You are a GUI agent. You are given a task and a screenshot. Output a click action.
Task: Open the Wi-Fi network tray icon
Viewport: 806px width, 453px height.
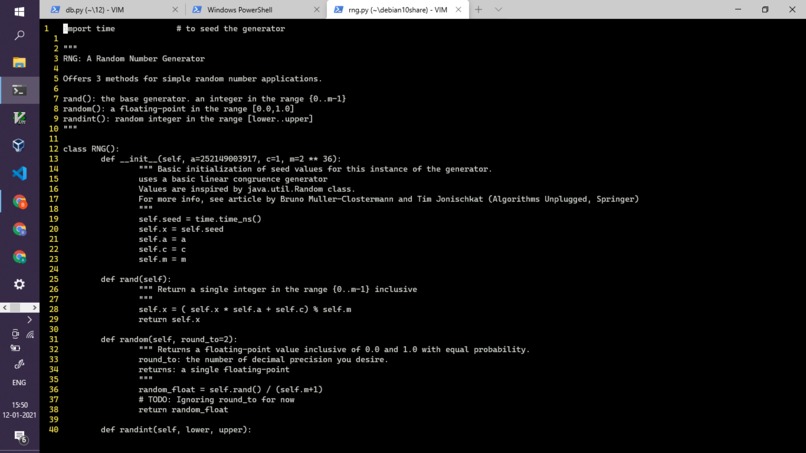30,335
